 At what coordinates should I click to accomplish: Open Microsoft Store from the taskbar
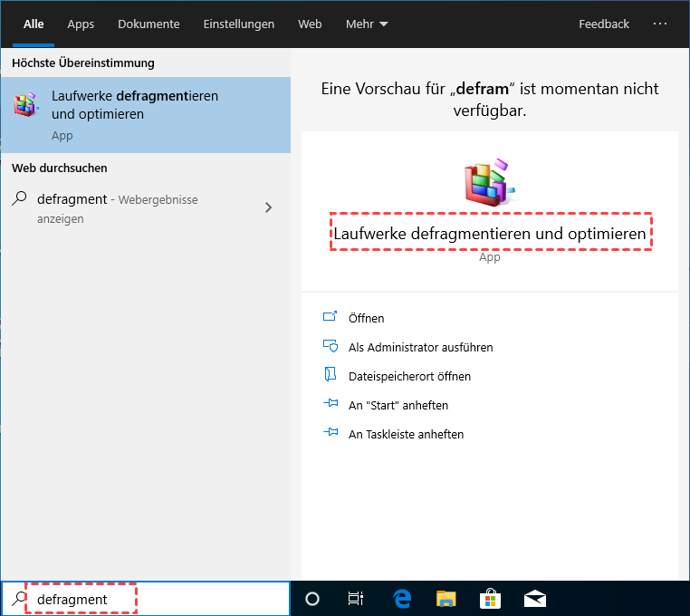pos(490,599)
